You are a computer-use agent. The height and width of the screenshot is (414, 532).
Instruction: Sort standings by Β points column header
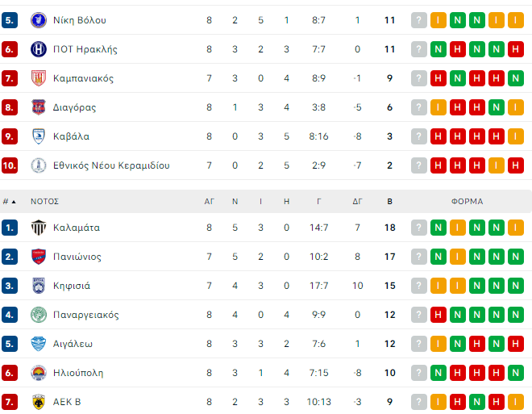click(x=390, y=202)
